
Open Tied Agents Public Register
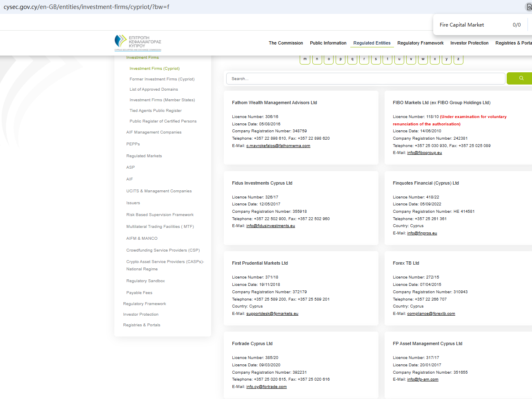click(x=156, y=111)
